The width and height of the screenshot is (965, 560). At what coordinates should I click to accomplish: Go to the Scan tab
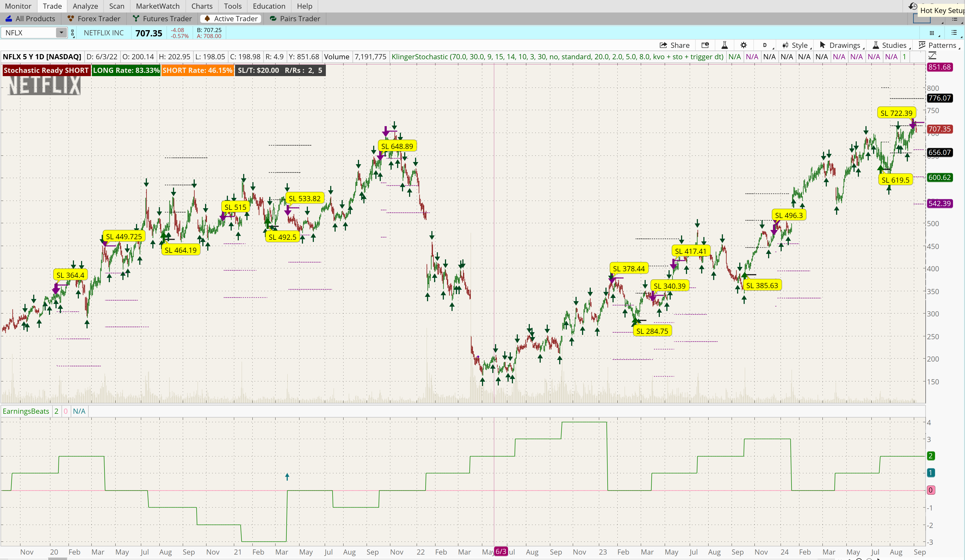pos(117,6)
